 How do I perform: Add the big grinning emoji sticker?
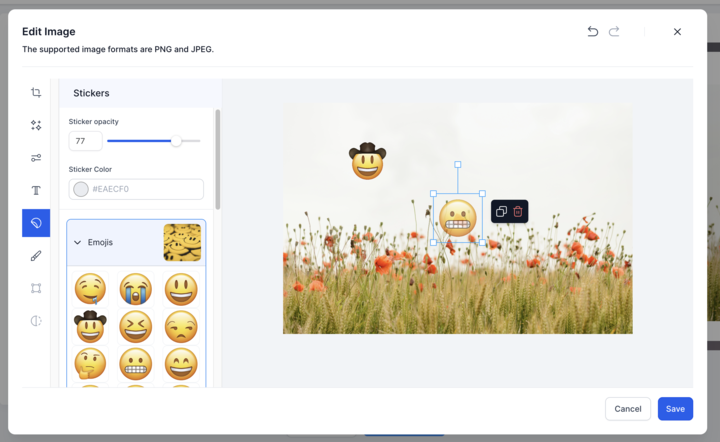pos(181,289)
